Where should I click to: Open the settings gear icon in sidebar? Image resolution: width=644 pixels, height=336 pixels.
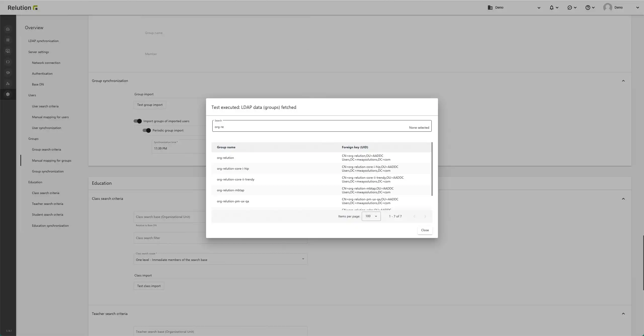tap(8, 94)
